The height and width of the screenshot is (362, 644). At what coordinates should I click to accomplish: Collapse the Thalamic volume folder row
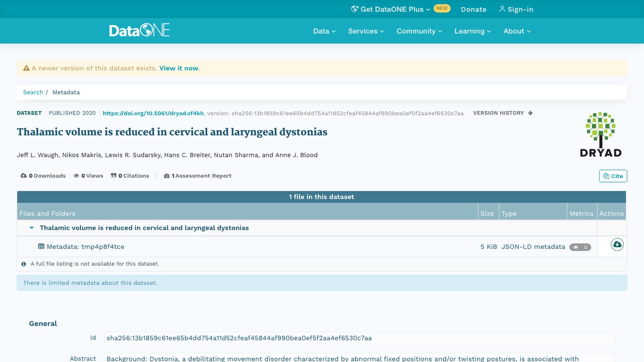pos(32,228)
